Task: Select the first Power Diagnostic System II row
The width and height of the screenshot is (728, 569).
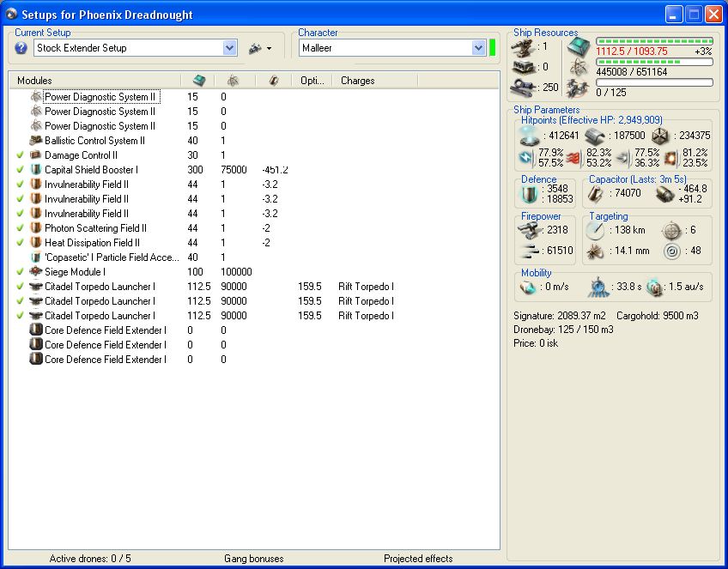Action: pyautogui.click(x=253, y=96)
